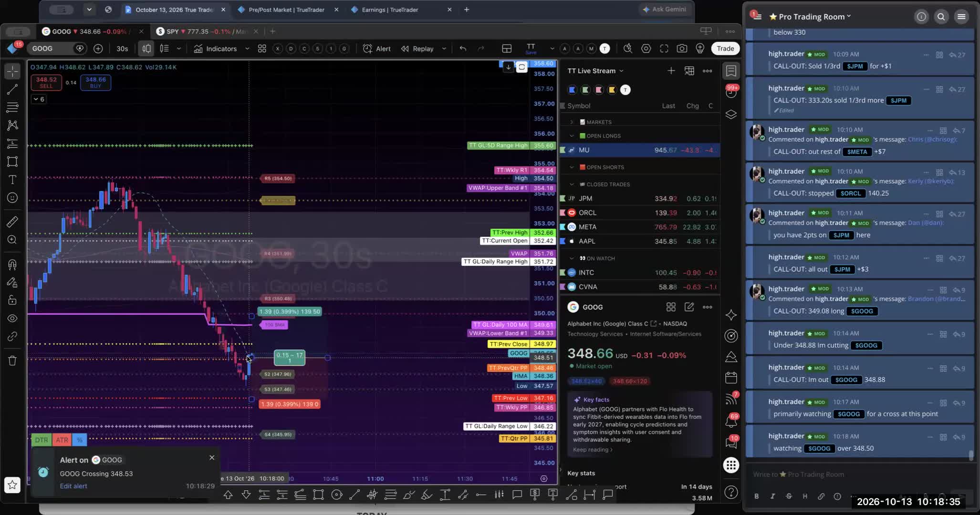Collapse the CLOSED TRADES section
The height and width of the screenshot is (515, 980).
572,184
